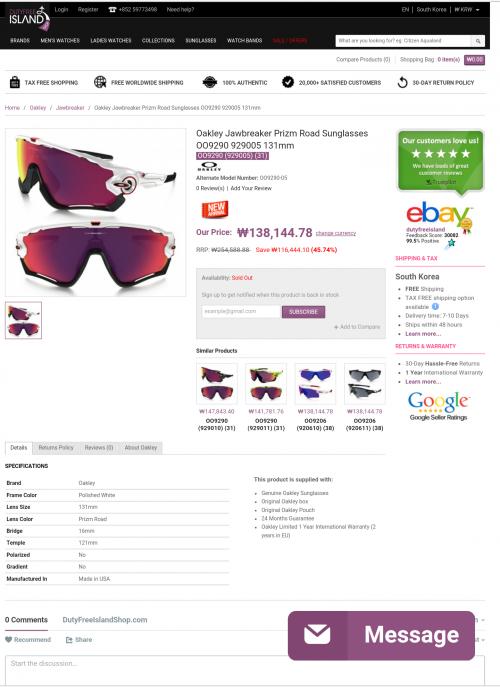Open similar product OO9290 929010
Viewport: 500px width, 687px height.
point(216,397)
